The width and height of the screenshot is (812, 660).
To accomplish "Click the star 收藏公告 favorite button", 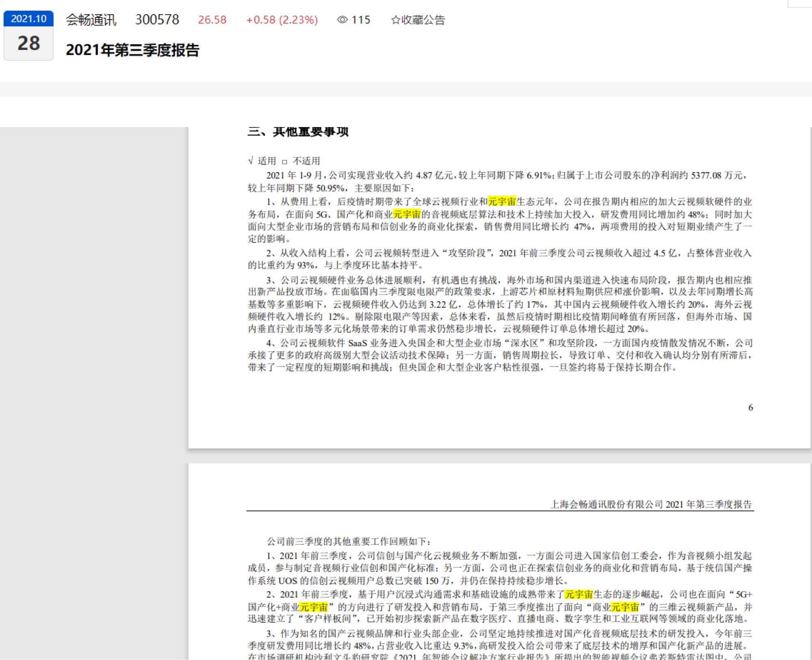I will pos(418,20).
